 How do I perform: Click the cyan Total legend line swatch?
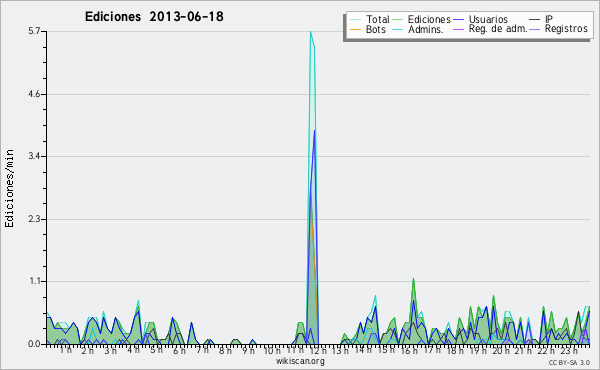point(355,19)
